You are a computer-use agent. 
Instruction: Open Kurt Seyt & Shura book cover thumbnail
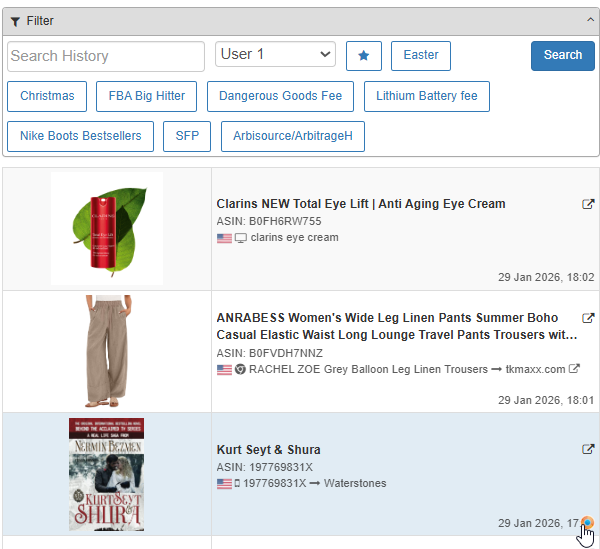click(107, 474)
